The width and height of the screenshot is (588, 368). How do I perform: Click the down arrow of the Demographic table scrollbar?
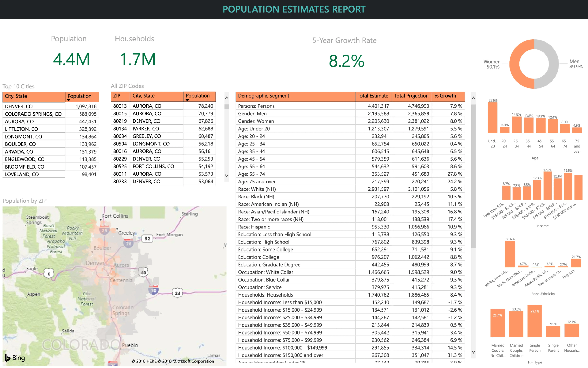click(x=473, y=352)
